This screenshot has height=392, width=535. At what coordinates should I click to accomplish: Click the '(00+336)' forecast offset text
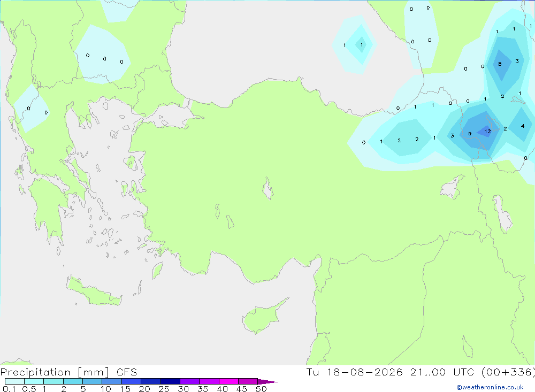[x=508, y=372]
